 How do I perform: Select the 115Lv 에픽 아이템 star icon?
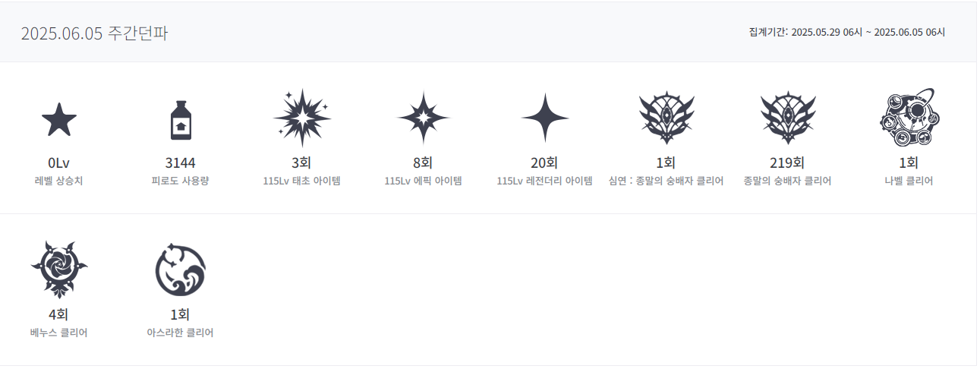[424, 118]
